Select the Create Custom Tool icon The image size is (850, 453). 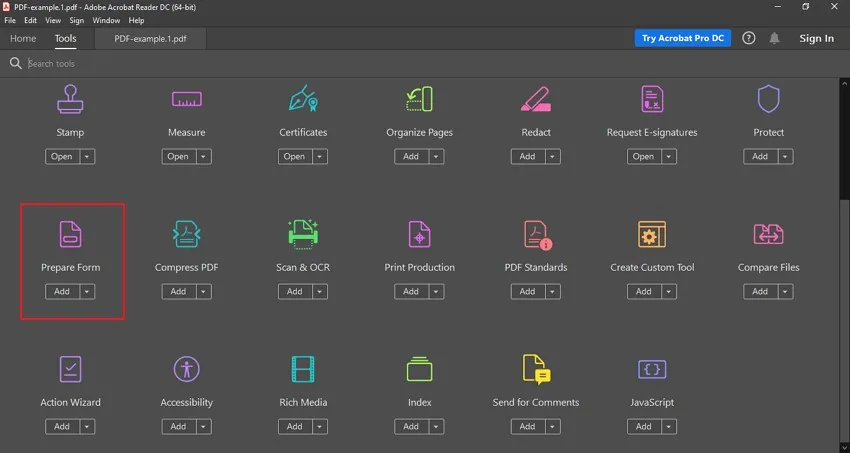coord(652,234)
